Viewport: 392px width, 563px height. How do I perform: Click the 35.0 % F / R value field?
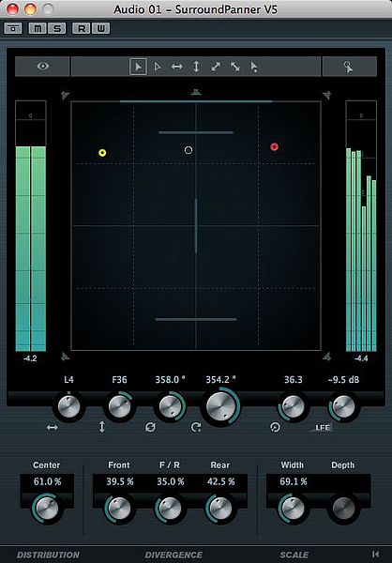click(170, 482)
